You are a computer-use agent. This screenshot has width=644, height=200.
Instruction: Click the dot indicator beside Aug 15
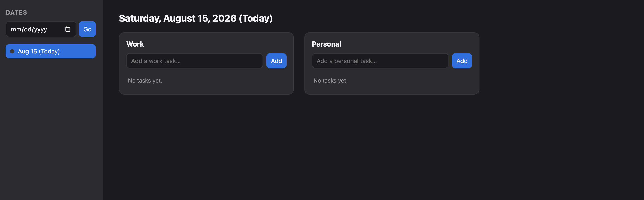tap(12, 51)
